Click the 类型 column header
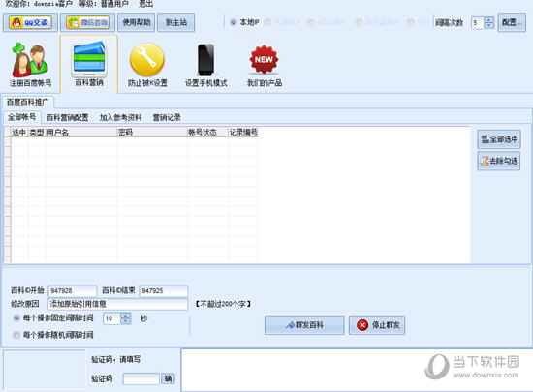Viewport: 533px width, 392px height. pos(37,132)
